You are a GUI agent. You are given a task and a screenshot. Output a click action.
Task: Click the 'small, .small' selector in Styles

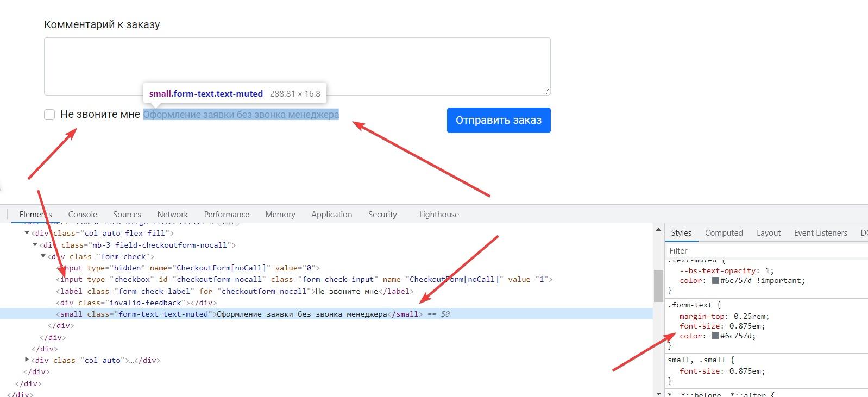coord(697,360)
